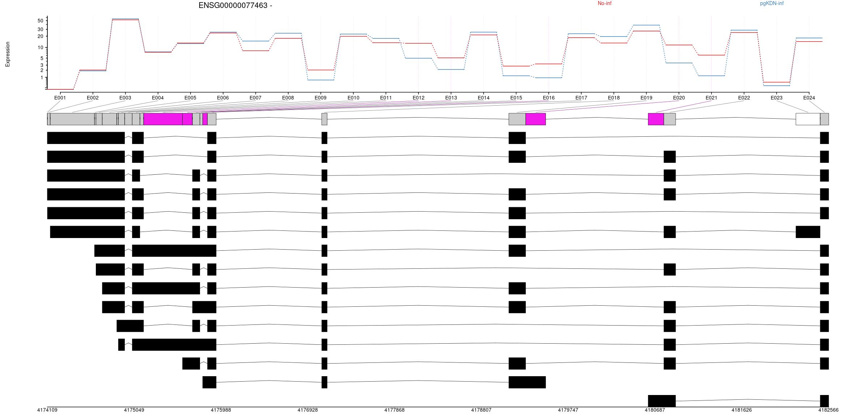Image resolution: width=868 pixels, height=416 pixels.
Task: Click exon label E003
Action: [125, 98]
